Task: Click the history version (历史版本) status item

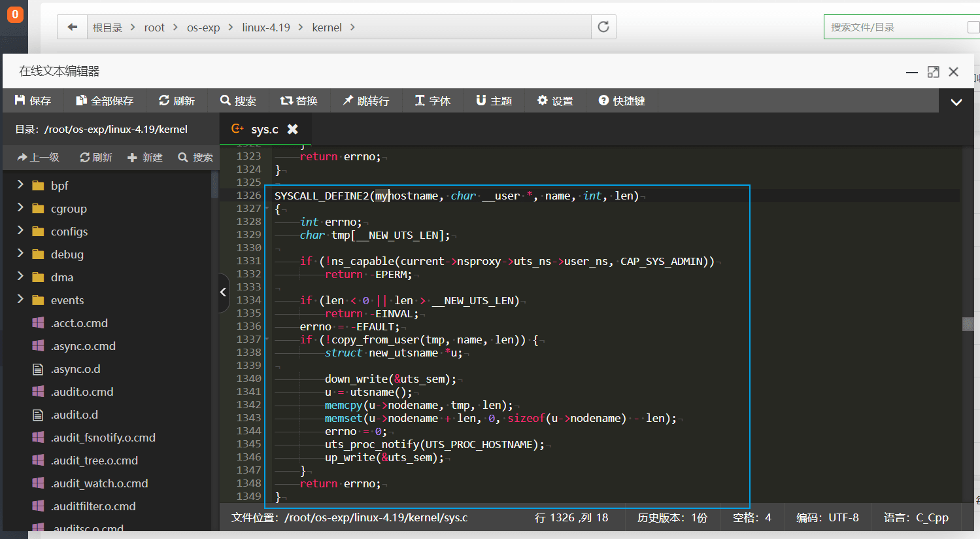Action: (672, 517)
